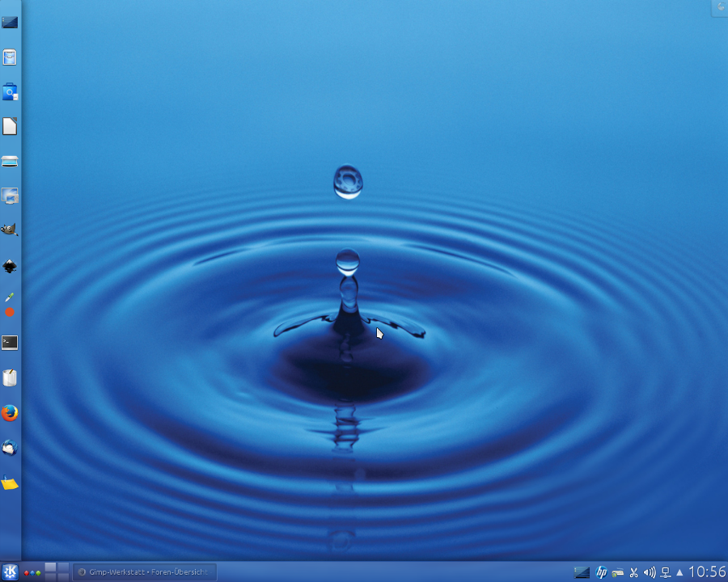Open the Konsole terminal launcher

[10, 343]
